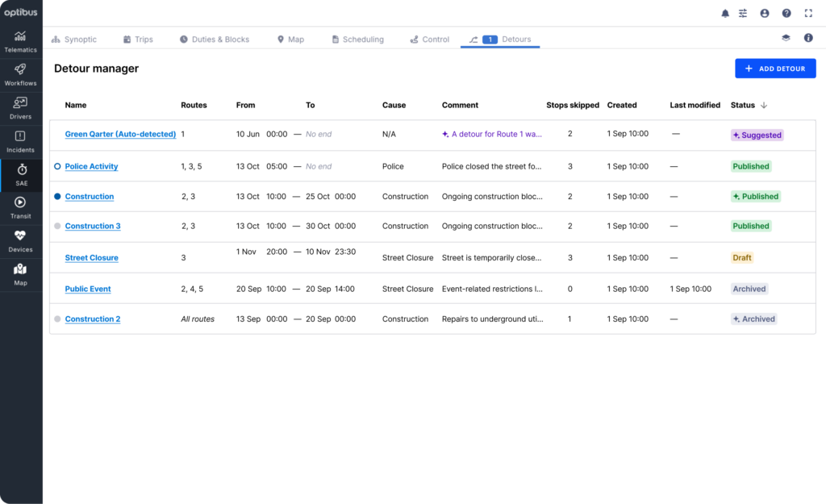The width and height of the screenshot is (826, 504).
Task: Click Published badge in Police Activity row
Action: pos(751,166)
